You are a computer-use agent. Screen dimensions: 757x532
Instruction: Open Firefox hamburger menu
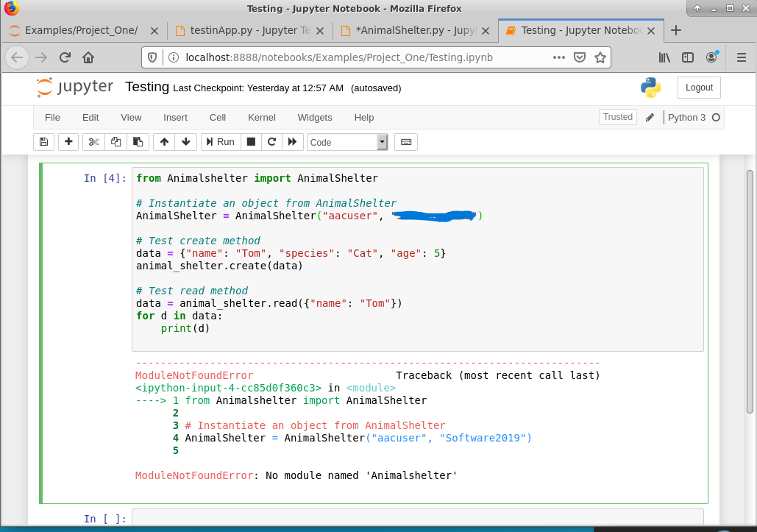coord(741,57)
